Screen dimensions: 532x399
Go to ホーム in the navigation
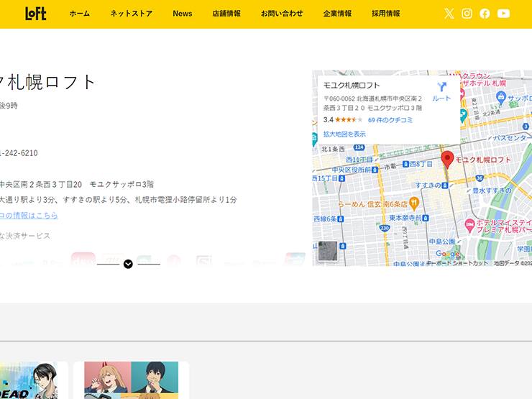[x=80, y=14]
